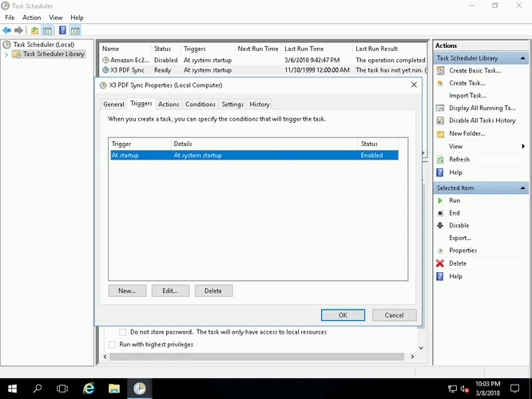532x399 pixels.
Task: Open the Help menu in the menu bar
Action: pyautogui.click(x=77, y=18)
